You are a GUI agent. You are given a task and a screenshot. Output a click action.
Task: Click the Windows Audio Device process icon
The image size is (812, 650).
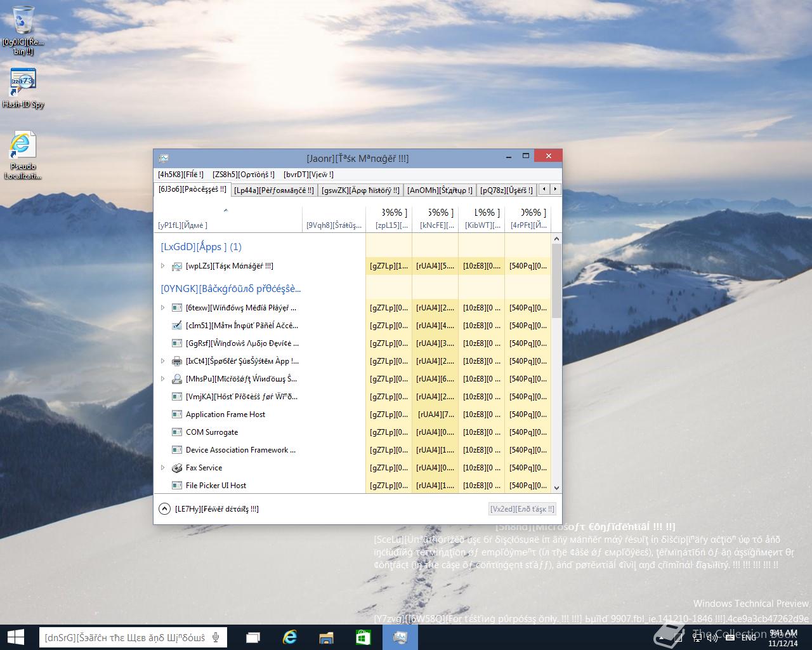click(177, 343)
